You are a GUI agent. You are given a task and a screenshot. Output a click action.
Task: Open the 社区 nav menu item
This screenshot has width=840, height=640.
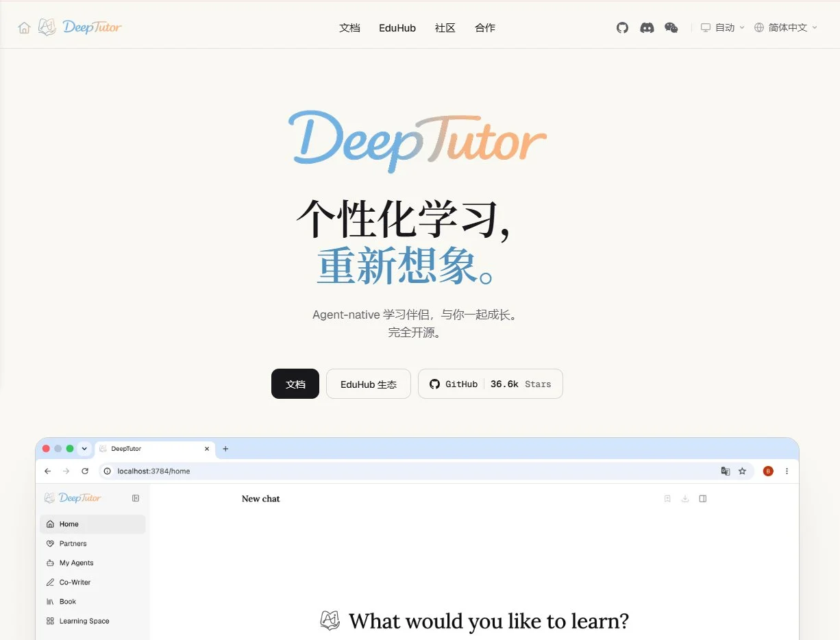click(445, 28)
